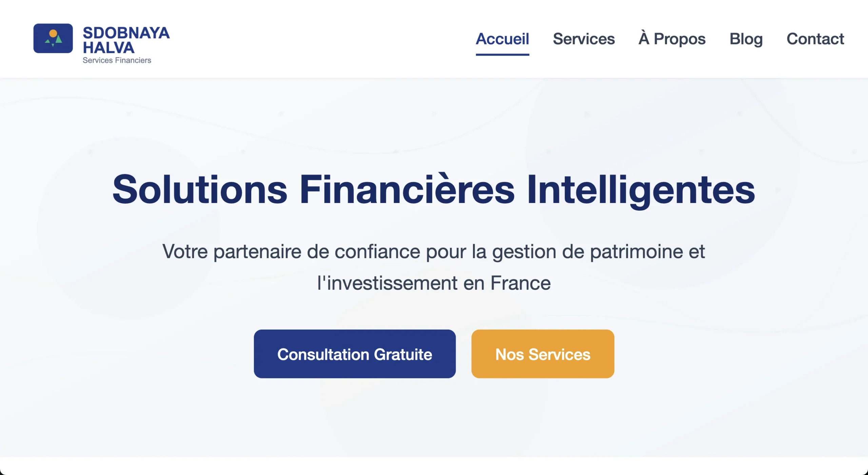Open the Accueil navigation item
Viewport: 868px width, 475px height.
(502, 39)
